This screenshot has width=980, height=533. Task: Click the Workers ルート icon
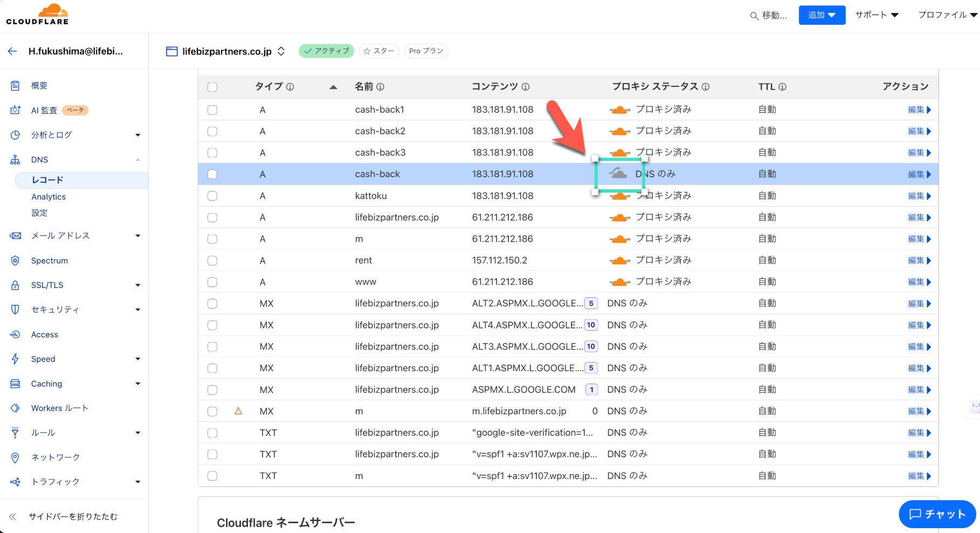click(x=15, y=408)
